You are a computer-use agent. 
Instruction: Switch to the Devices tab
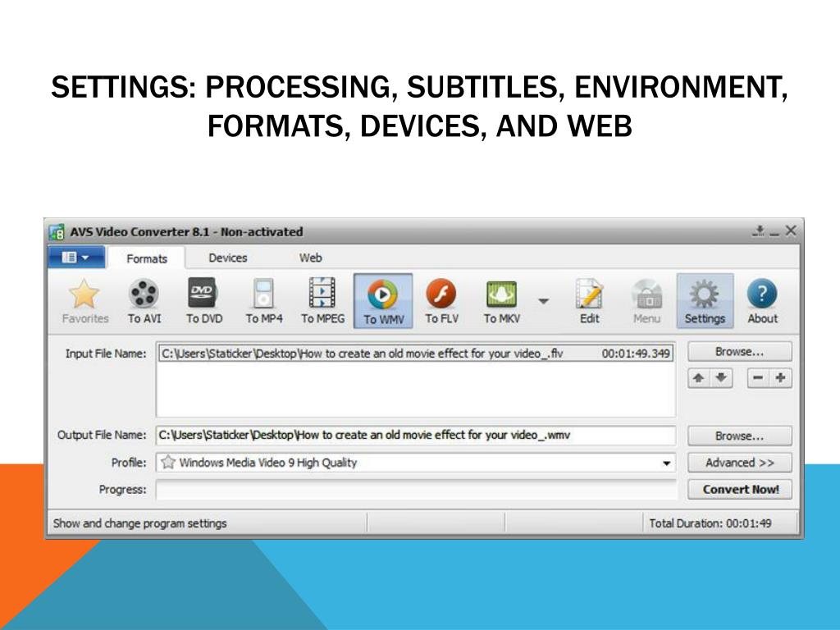(228, 258)
